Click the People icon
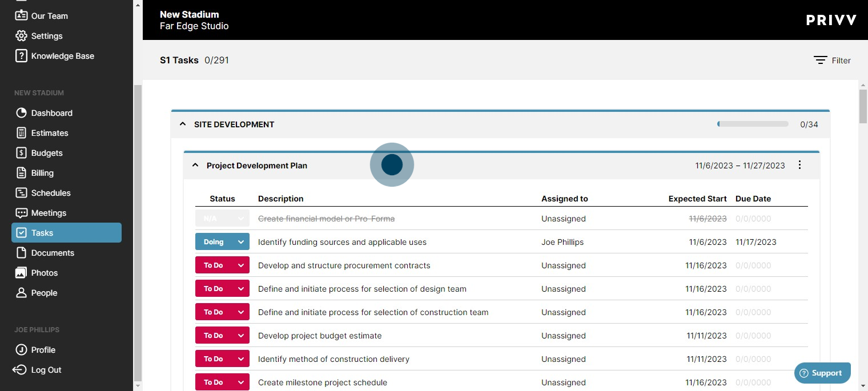This screenshot has width=868, height=391. [22, 292]
